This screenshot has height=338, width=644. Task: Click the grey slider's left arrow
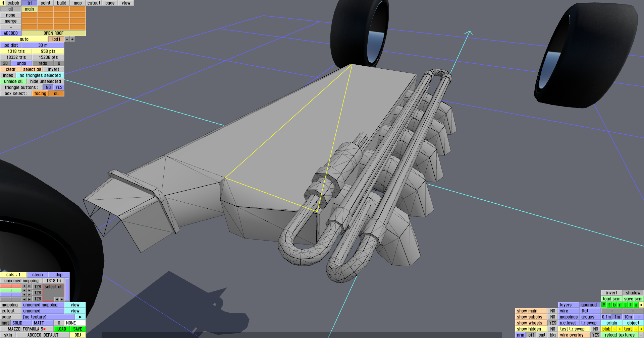[x=24, y=299]
